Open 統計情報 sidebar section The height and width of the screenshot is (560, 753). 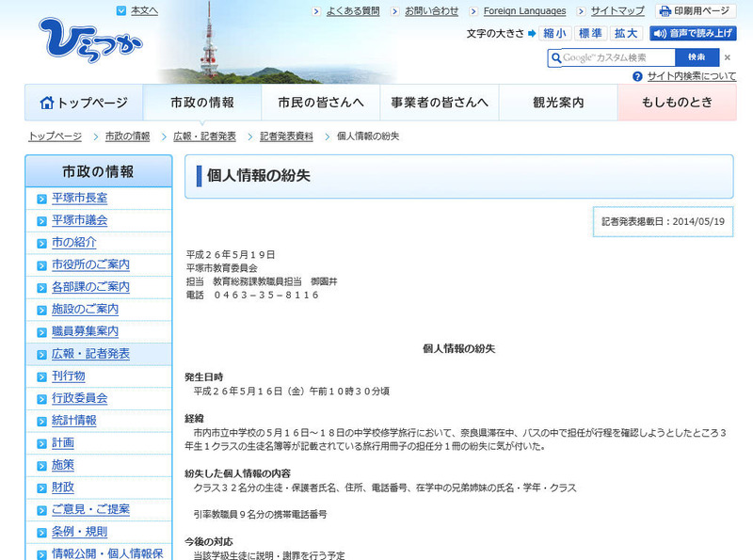pos(76,421)
